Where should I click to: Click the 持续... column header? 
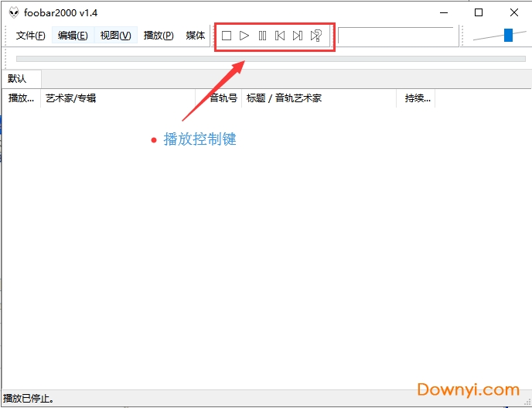pos(416,98)
